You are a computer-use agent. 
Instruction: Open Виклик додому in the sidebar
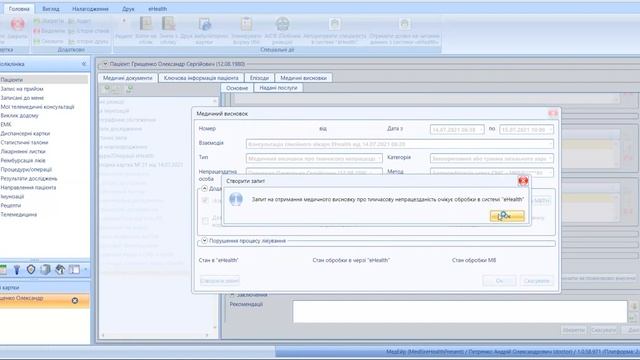[x=20, y=116]
